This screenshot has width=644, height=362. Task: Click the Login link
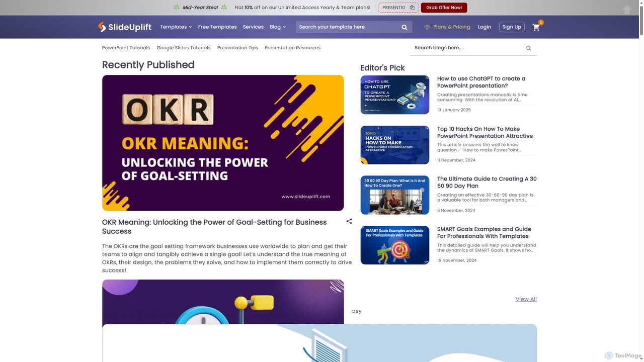[485, 27]
